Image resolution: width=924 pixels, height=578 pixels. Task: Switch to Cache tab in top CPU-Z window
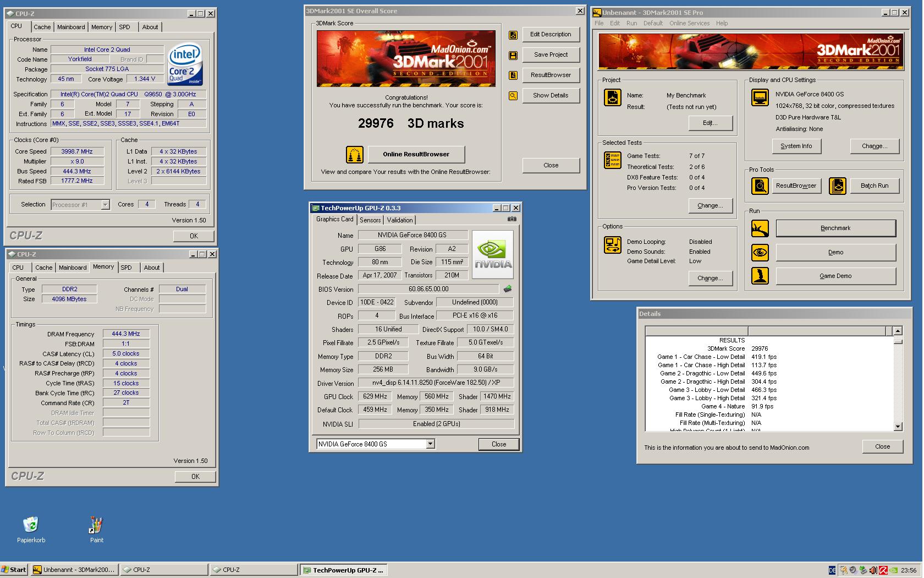(x=42, y=27)
